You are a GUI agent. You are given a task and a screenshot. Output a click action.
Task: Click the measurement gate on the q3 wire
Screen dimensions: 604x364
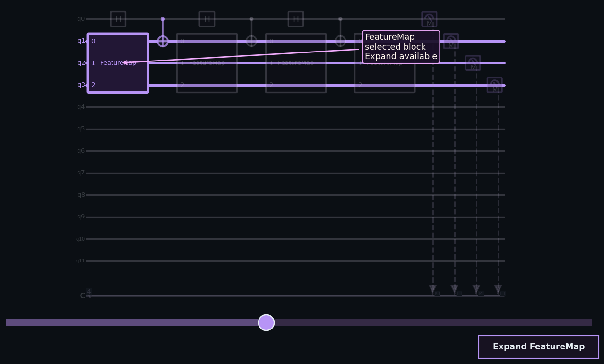pos(494,85)
